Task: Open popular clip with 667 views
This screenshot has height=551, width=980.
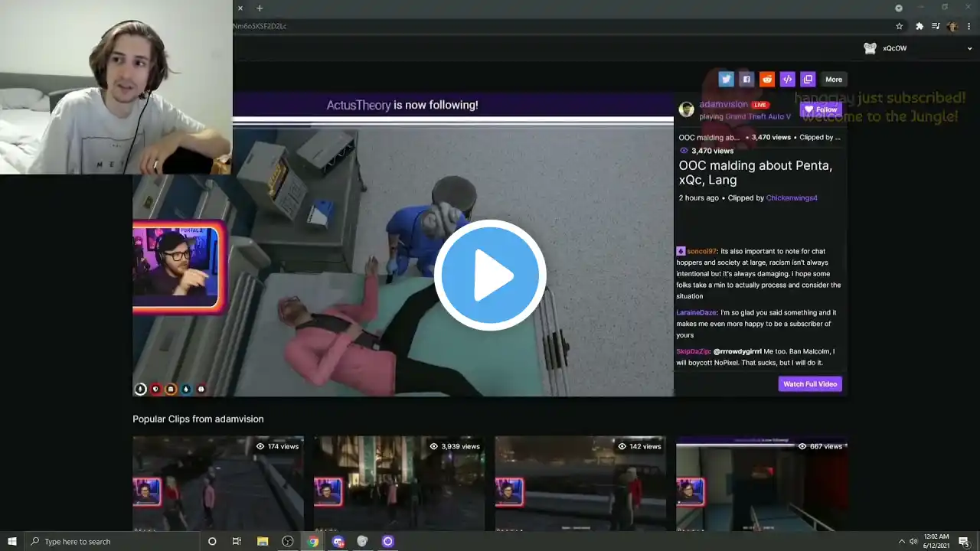Action: [762, 484]
